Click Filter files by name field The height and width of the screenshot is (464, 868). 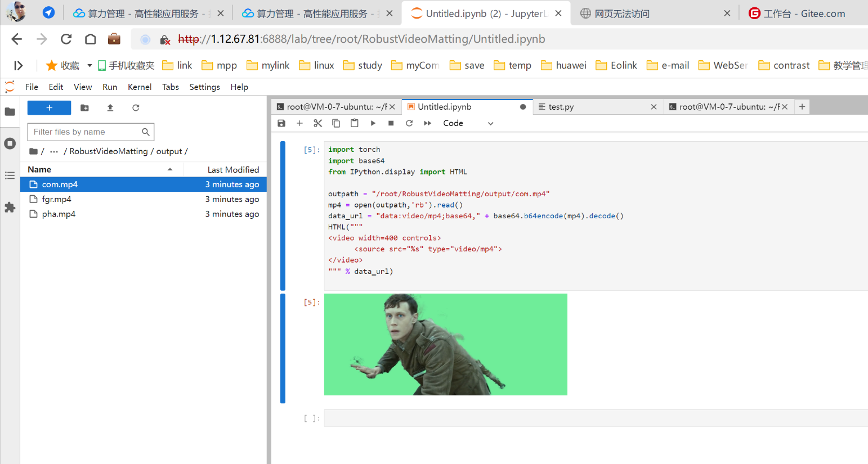coord(91,132)
